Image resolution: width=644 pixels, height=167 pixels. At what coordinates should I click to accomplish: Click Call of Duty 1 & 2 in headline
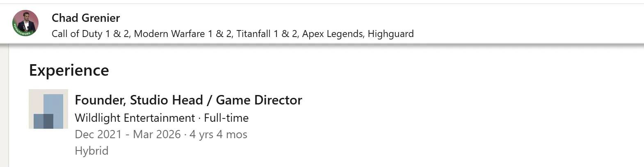pos(91,34)
